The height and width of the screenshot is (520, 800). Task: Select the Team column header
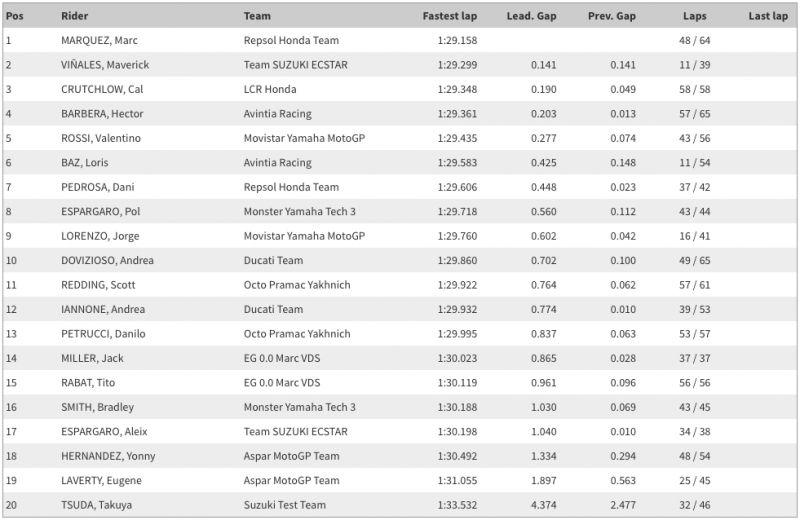click(257, 16)
